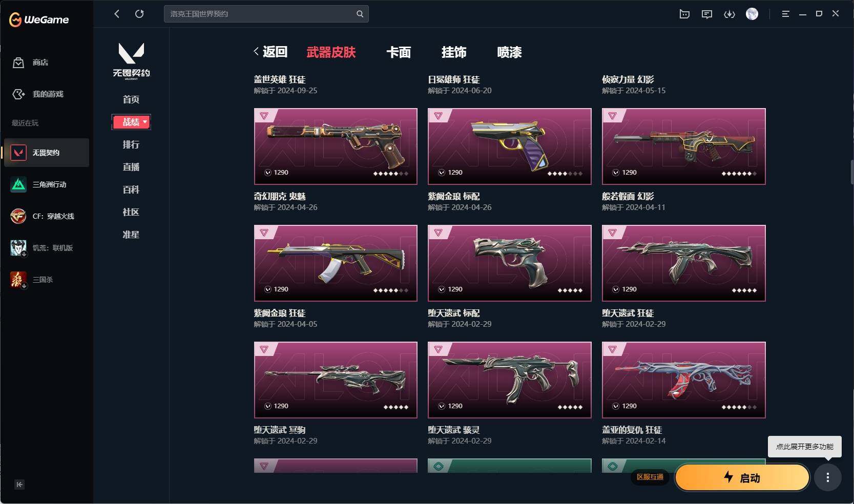Image resolution: width=854 pixels, height=504 pixels.
Task: Open the top bar hamburger menu
Action: tap(785, 14)
